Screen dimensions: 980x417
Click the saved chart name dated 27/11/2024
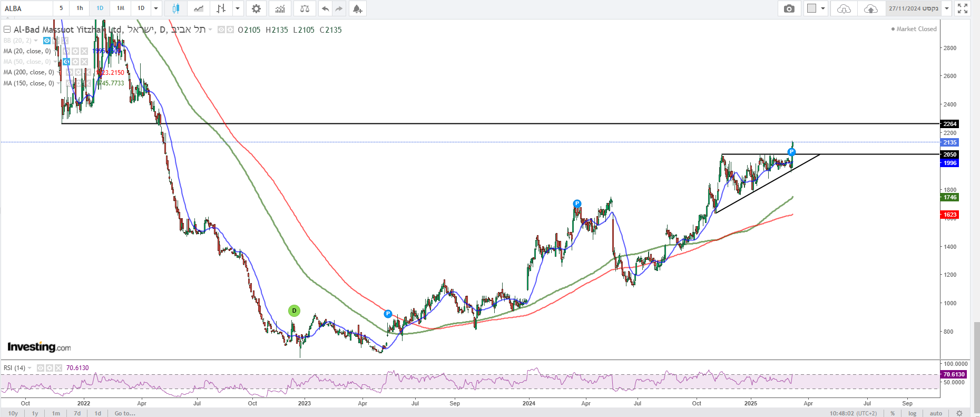click(914, 8)
